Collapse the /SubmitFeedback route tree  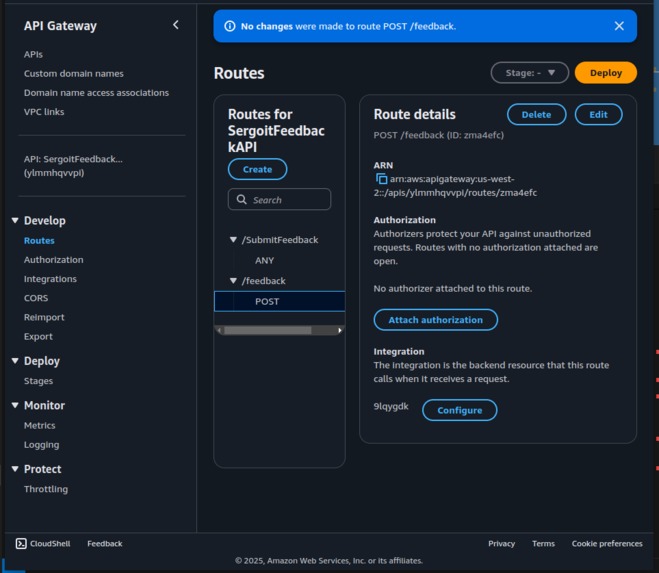click(233, 240)
